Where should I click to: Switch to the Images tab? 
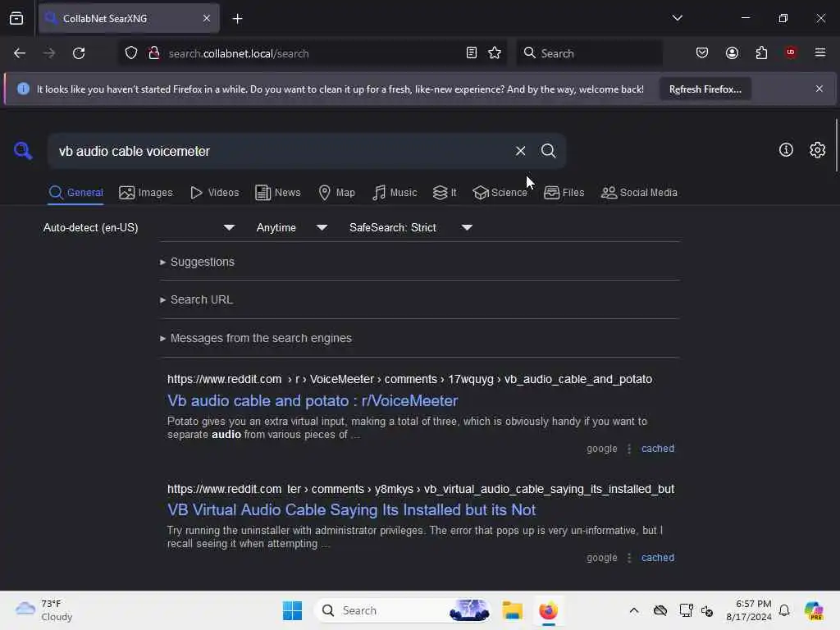tap(146, 192)
